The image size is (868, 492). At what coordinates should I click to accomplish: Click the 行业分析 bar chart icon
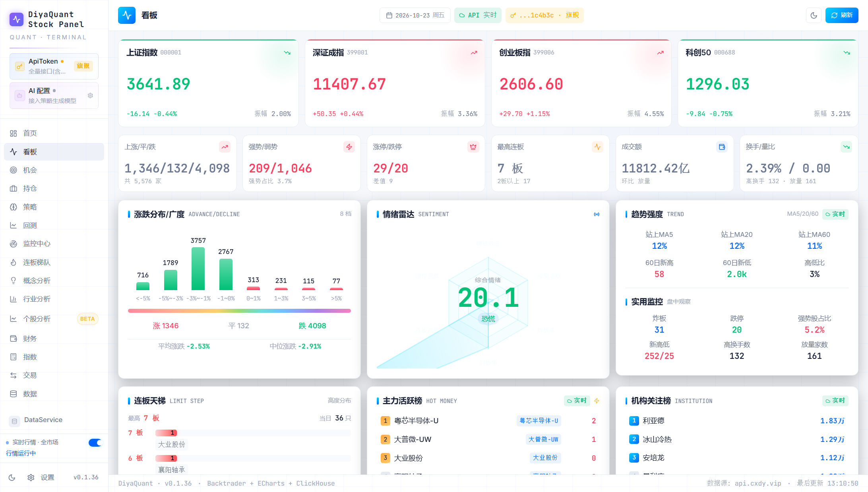click(x=14, y=299)
